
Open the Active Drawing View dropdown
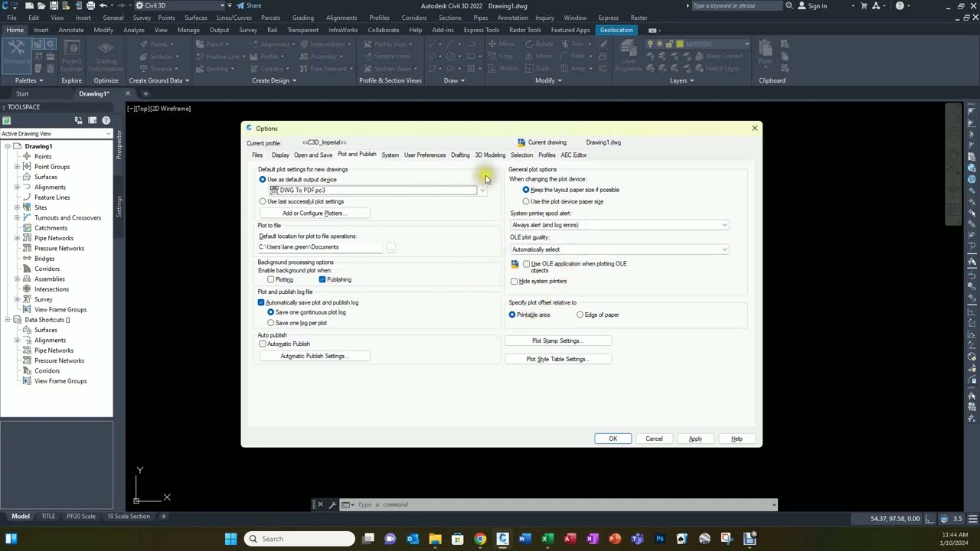pyautogui.click(x=108, y=134)
